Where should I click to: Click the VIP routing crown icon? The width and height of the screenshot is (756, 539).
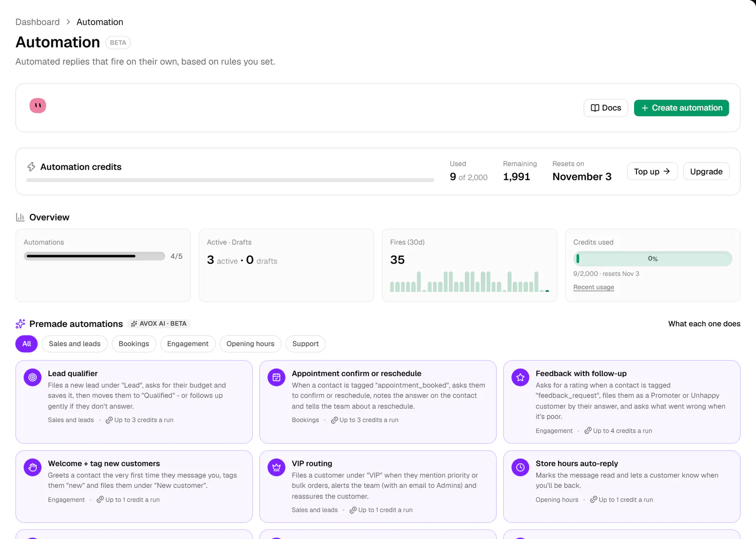click(276, 468)
